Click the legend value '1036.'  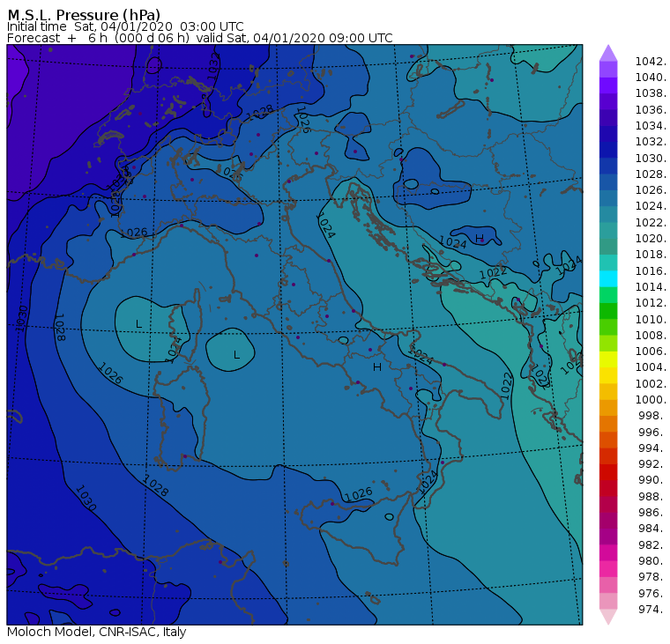click(x=651, y=110)
